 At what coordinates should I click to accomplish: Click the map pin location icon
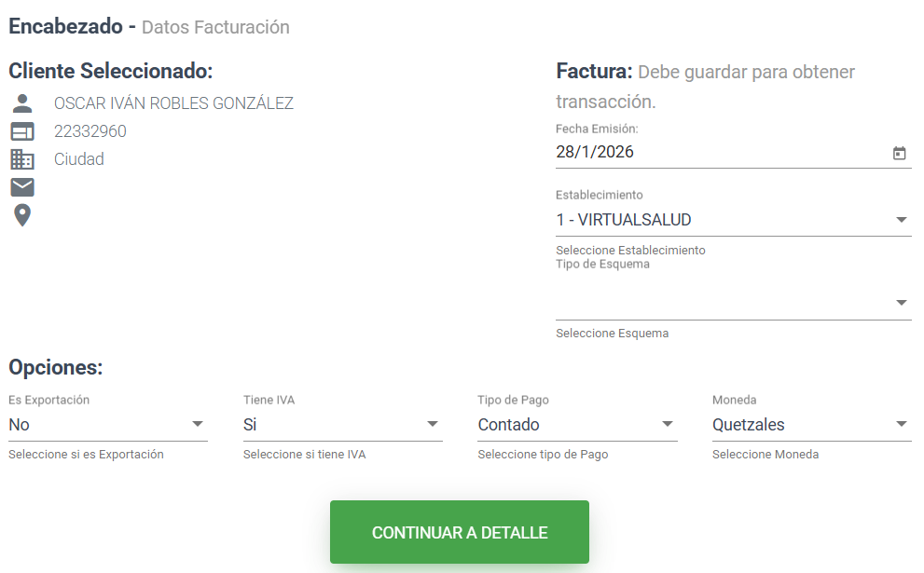tap(21, 215)
